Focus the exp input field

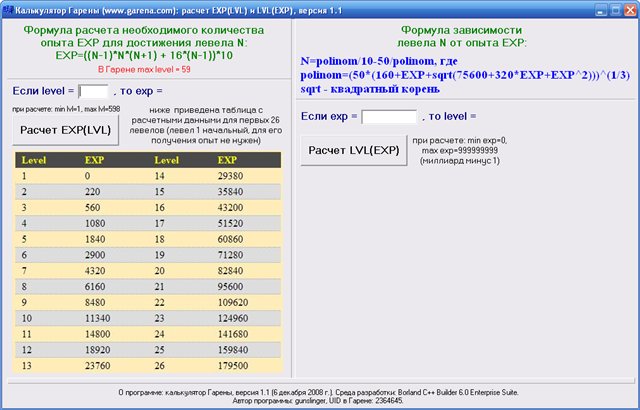tap(389, 117)
